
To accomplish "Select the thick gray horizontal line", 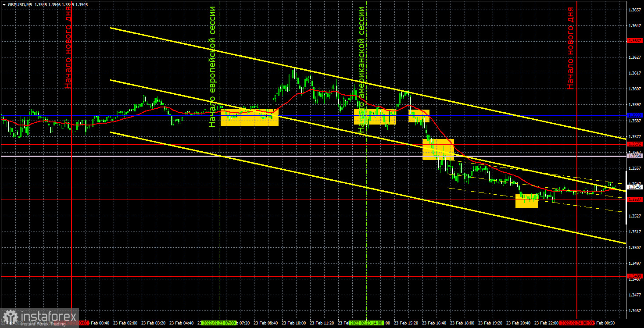I will click(x=313, y=156).
